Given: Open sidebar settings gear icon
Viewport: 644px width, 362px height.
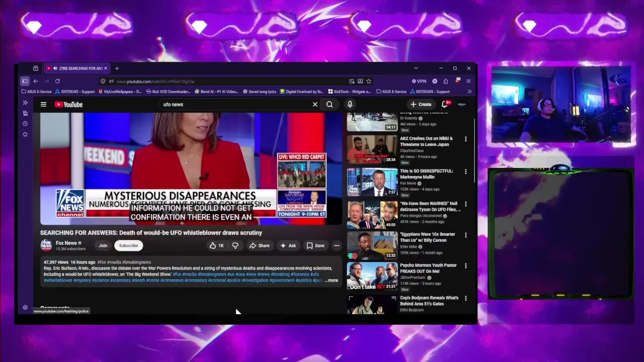Looking at the screenshot, I should coord(25,307).
